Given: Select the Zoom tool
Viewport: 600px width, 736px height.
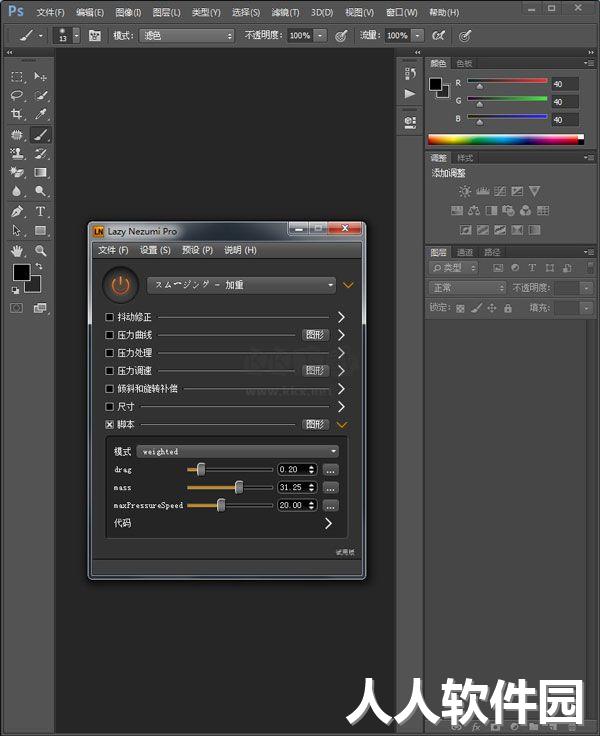Looking at the screenshot, I should 40,251.
